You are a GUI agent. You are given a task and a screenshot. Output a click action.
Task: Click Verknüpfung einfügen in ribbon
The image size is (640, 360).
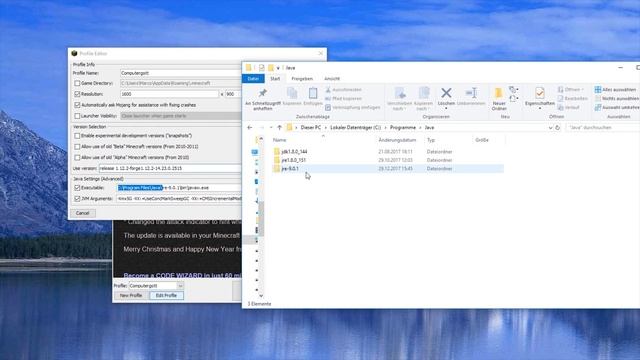pos(353,107)
